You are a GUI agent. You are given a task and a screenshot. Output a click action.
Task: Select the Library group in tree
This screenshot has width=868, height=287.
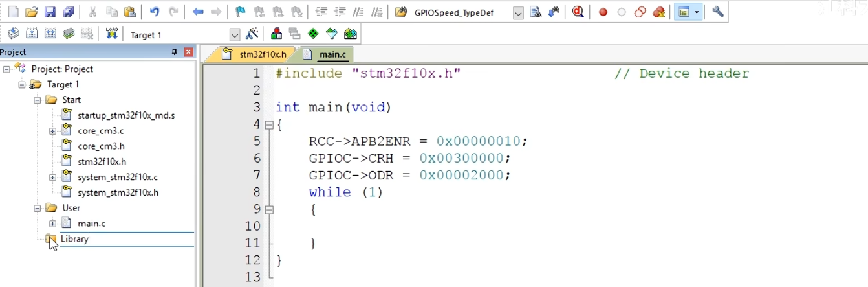click(x=74, y=239)
